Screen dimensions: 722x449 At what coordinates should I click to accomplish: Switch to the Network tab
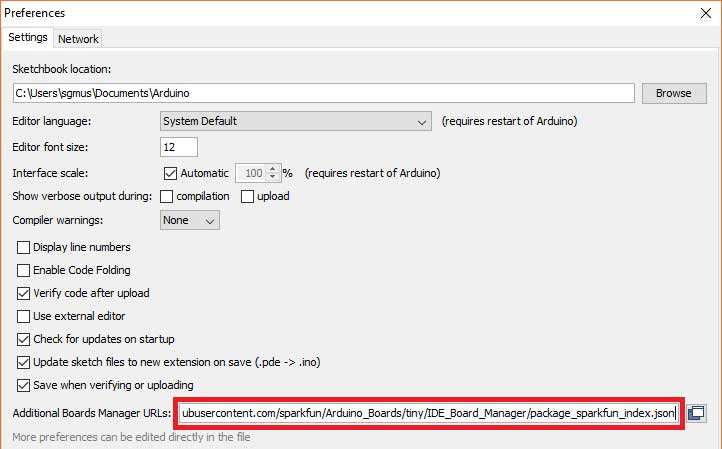78,38
